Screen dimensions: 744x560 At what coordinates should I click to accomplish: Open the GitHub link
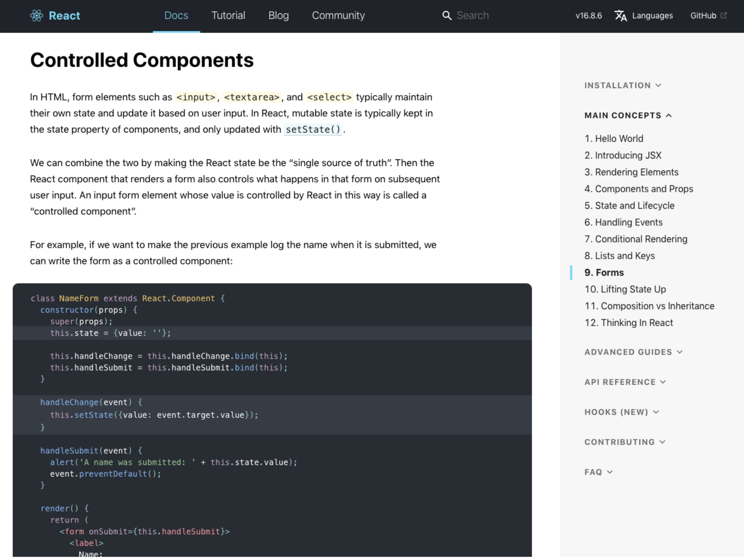point(703,16)
